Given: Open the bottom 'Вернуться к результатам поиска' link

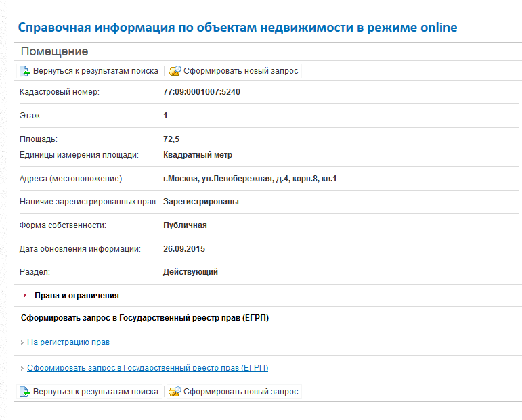Looking at the screenshot, I should (x=95, y=392).
